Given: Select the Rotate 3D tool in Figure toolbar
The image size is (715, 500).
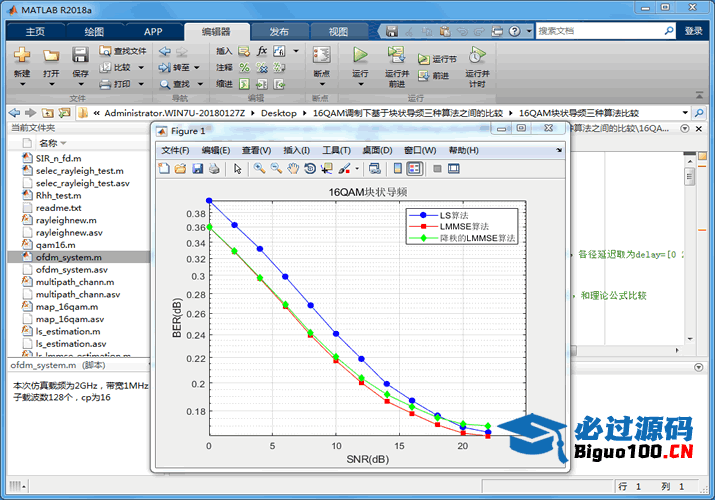Looking at the screenshot, I should pyautogui.click(x=310, y=169).
